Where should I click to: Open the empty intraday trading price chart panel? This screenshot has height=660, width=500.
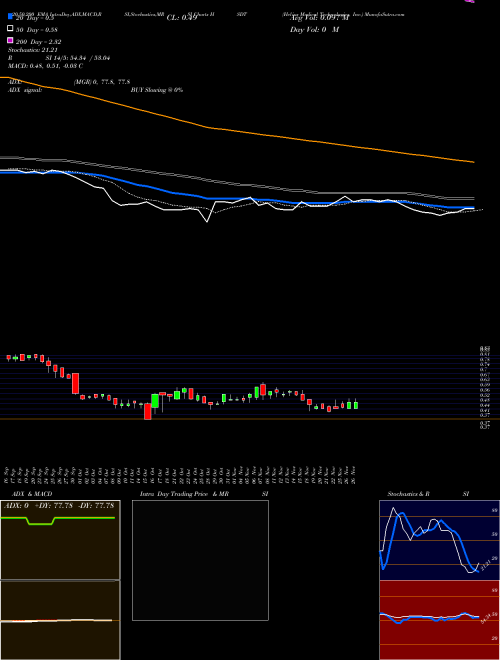coord(200,560)
